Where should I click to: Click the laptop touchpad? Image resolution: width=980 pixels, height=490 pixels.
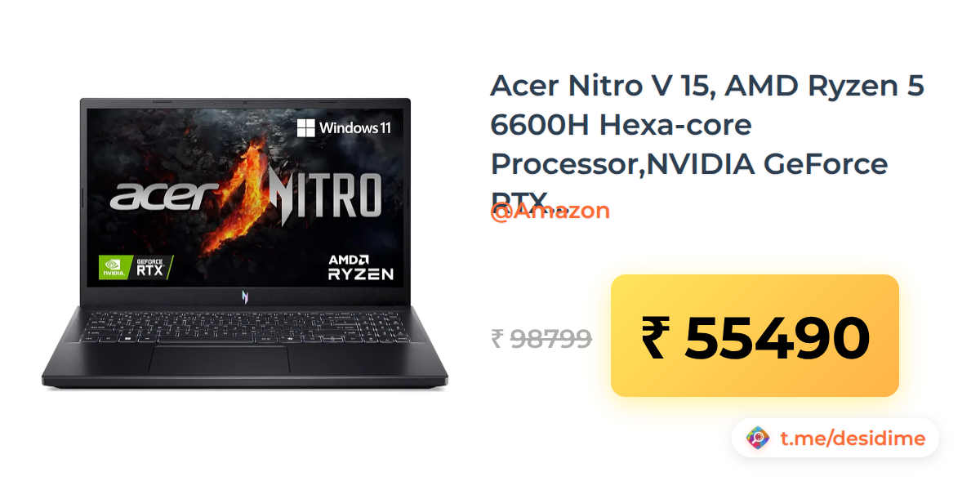(x=219, y=359)
